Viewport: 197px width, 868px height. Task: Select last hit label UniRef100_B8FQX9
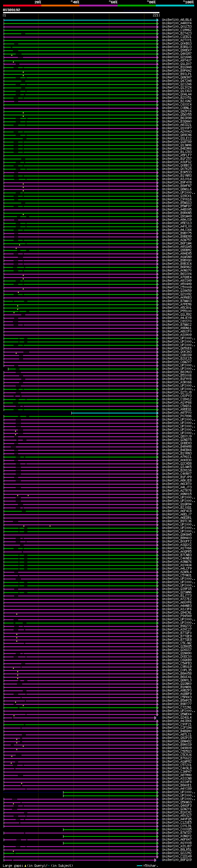(176, 860)
